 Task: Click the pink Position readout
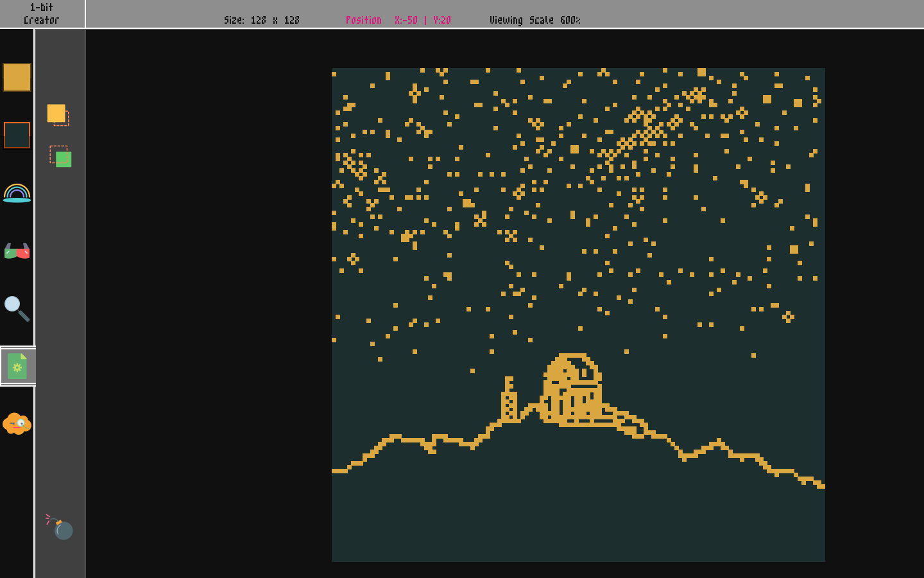[398, 20]
